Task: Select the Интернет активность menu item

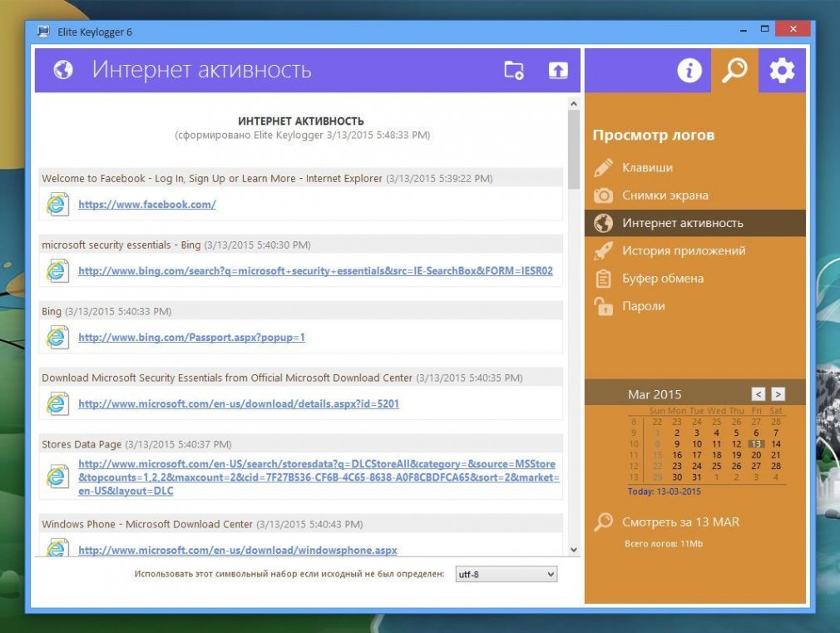Action: coord(694,223)
